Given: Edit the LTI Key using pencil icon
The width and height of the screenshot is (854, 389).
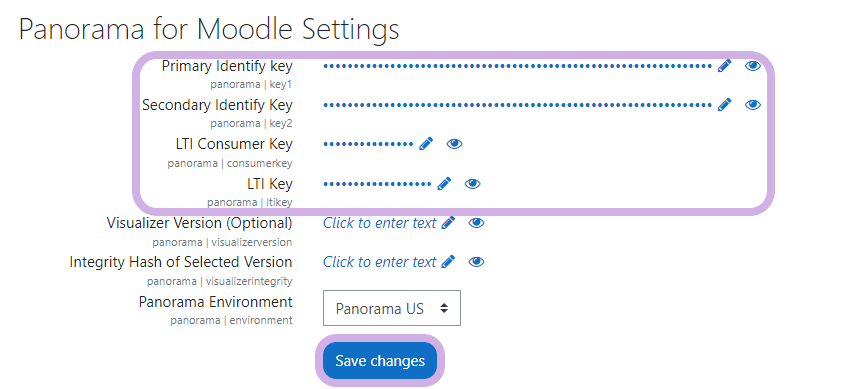Looking at the screenshot, I should pyautogui.click(x=444, y=184).
